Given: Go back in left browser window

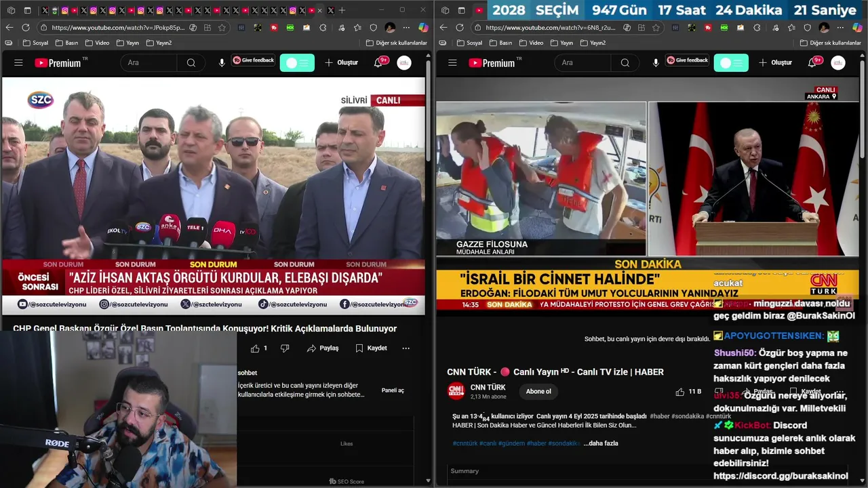Looking at the screenshot, I should coord(9,28).
